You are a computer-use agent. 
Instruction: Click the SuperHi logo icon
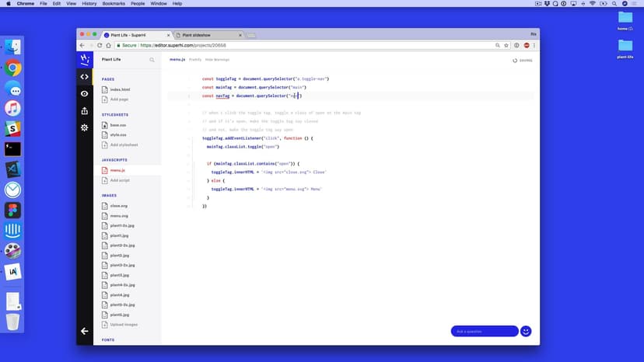85,59
